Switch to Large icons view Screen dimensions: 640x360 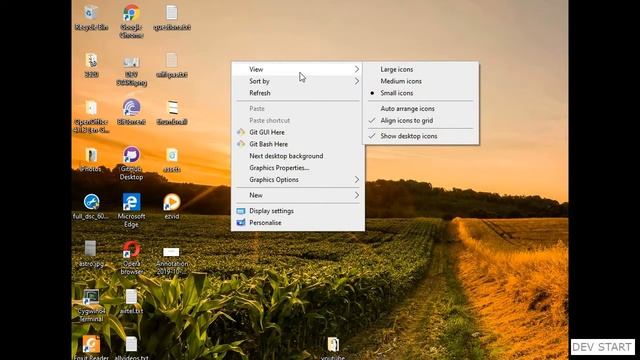tap(420, 69)
